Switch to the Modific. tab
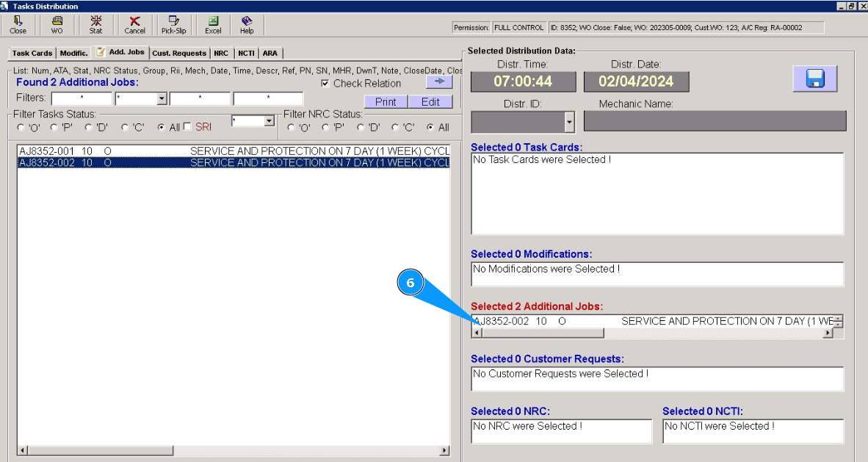Viewport: 868px width, 462px height. pos(73,53)
